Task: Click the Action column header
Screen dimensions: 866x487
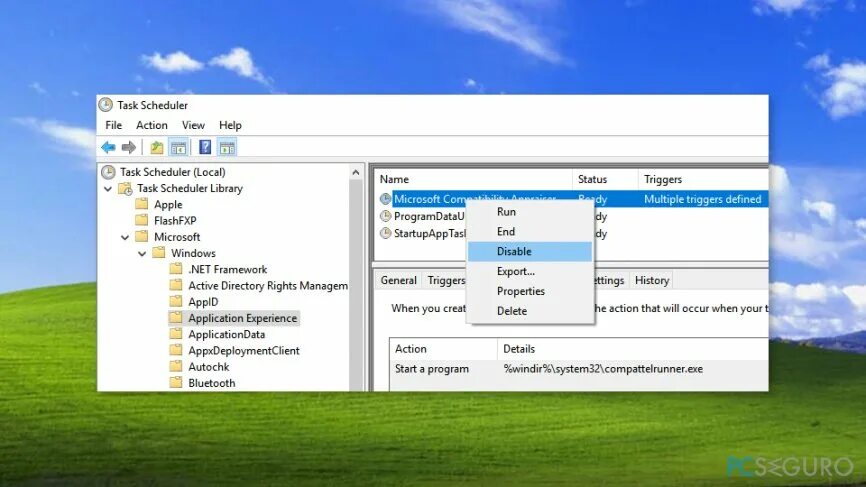Action: [443, 349]
